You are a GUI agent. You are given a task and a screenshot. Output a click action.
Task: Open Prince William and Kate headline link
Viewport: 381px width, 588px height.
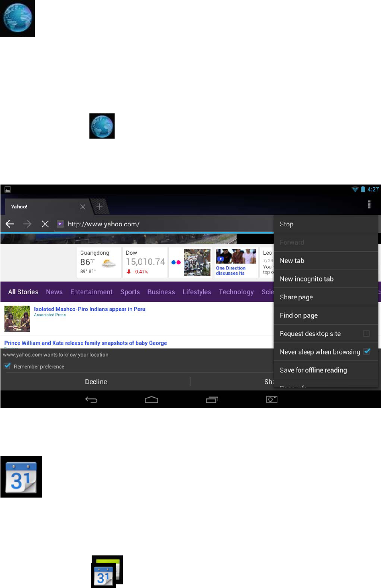pyautogui.click(x=85, y=343)
